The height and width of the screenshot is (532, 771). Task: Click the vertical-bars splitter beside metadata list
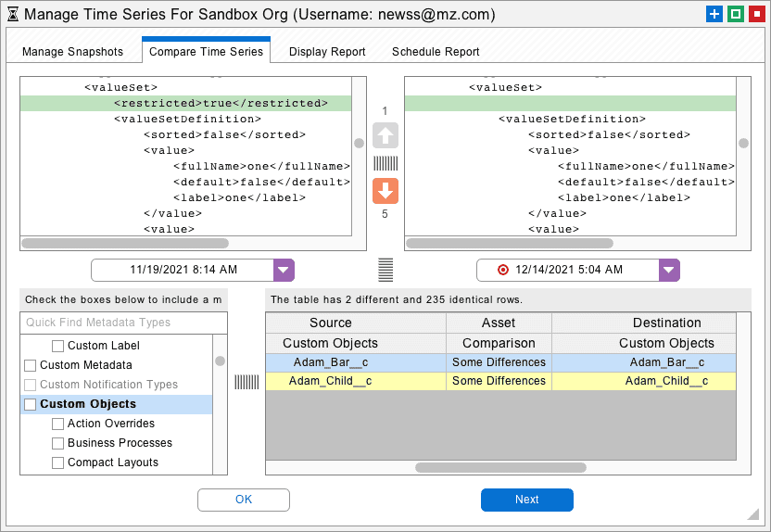(246, 382)
